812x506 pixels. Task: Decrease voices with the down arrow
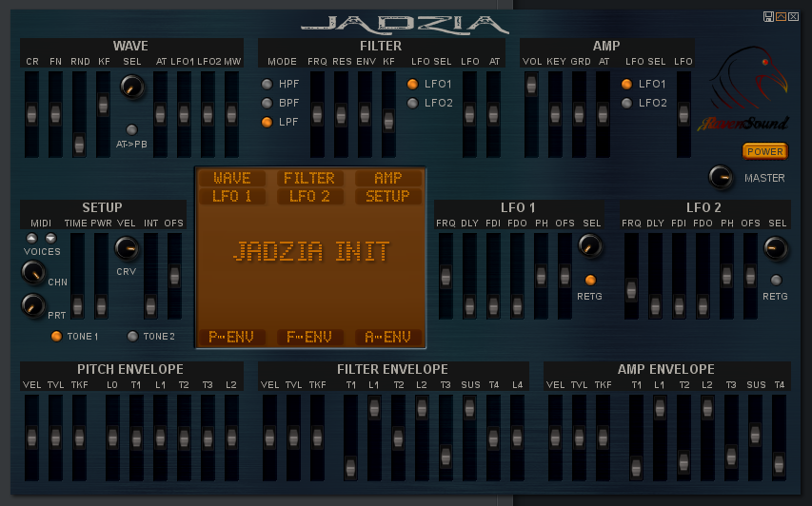pos(50,238)
